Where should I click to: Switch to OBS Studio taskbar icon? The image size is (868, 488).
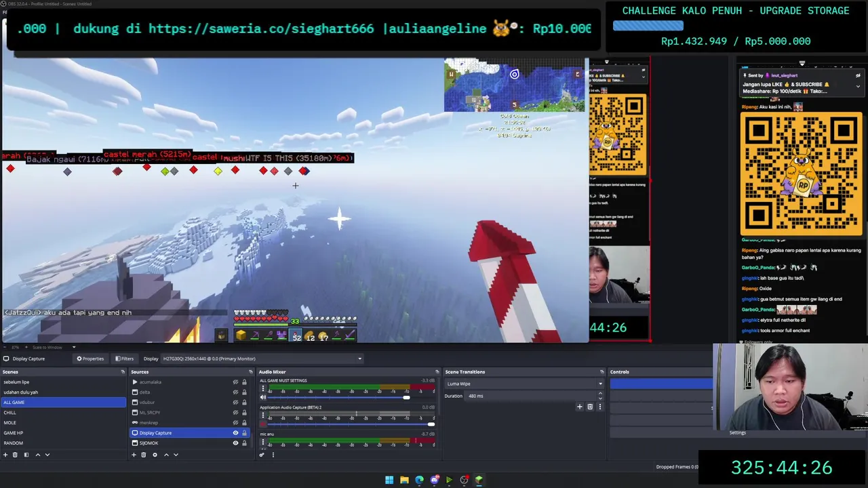(464, 480)
